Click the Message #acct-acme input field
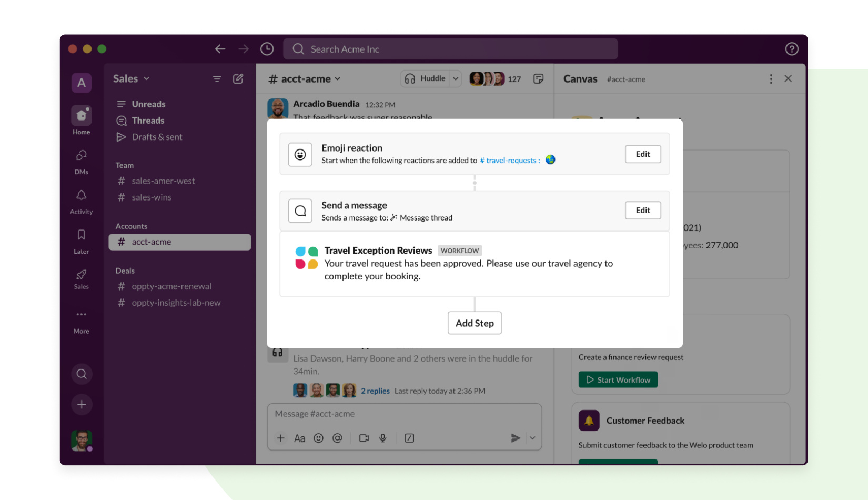 405,414
